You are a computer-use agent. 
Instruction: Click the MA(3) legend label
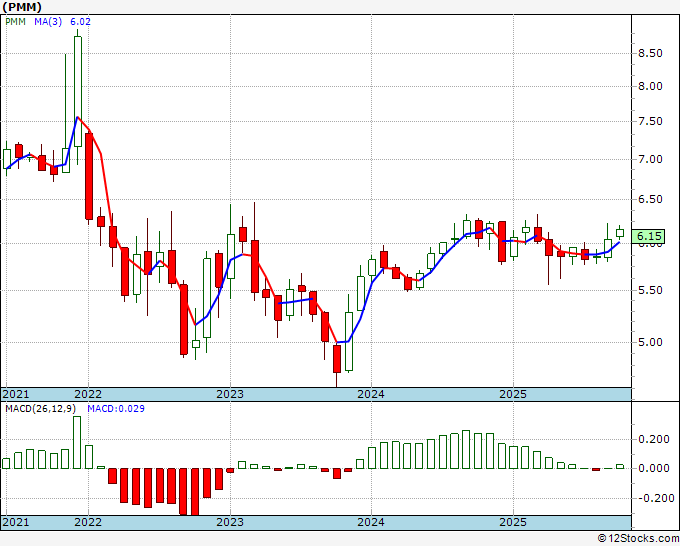coord(48,22)
